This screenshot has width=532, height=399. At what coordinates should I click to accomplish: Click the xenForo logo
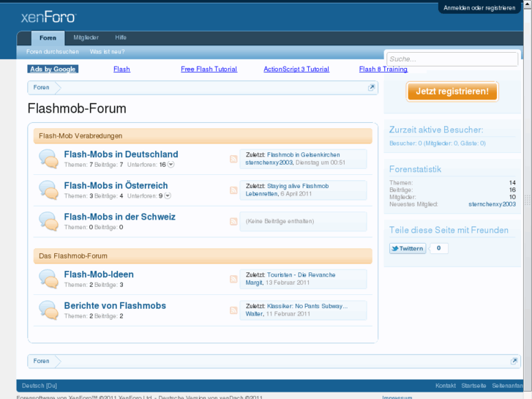pyautogui.click(x=48, y=17)
